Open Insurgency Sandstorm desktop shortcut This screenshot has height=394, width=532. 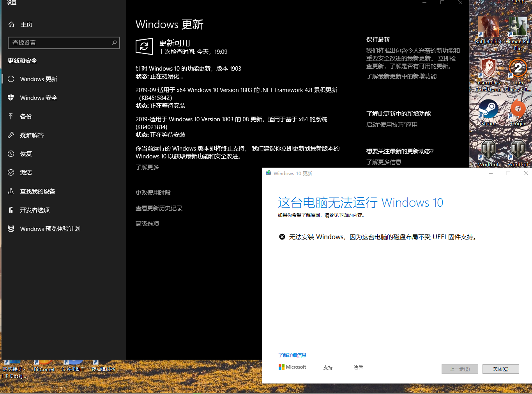[489, 75]
